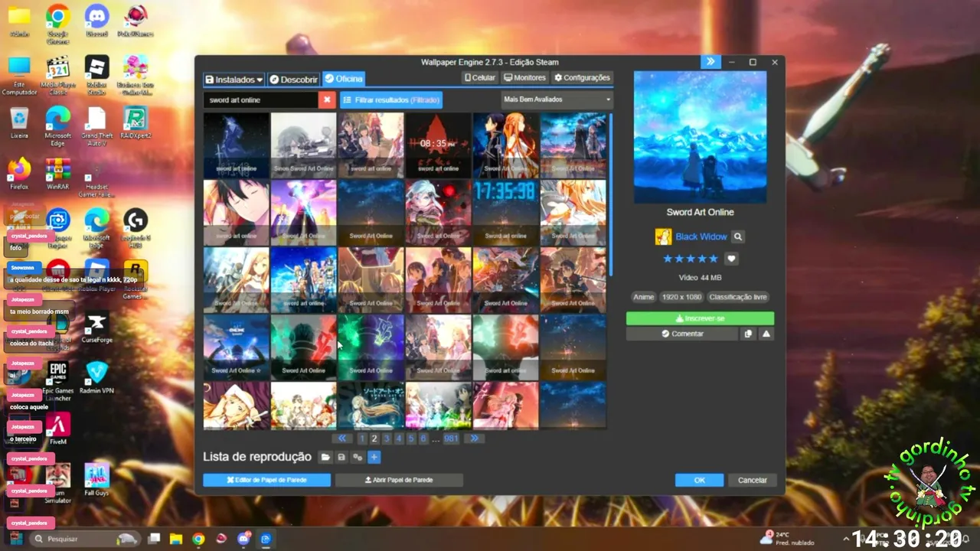
Task: Copy the wallpaper link icon beside Comentar
Action: point(748,334)
